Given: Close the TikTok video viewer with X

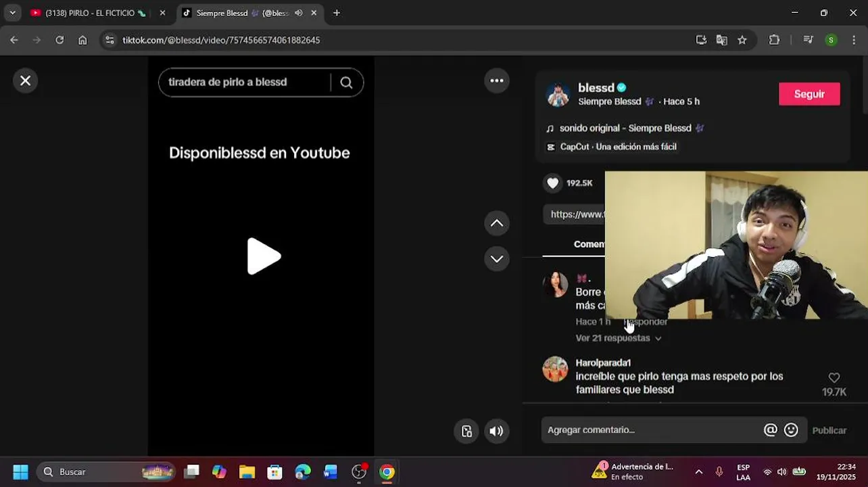Looking at the screenshot, I should coord(25,80).
